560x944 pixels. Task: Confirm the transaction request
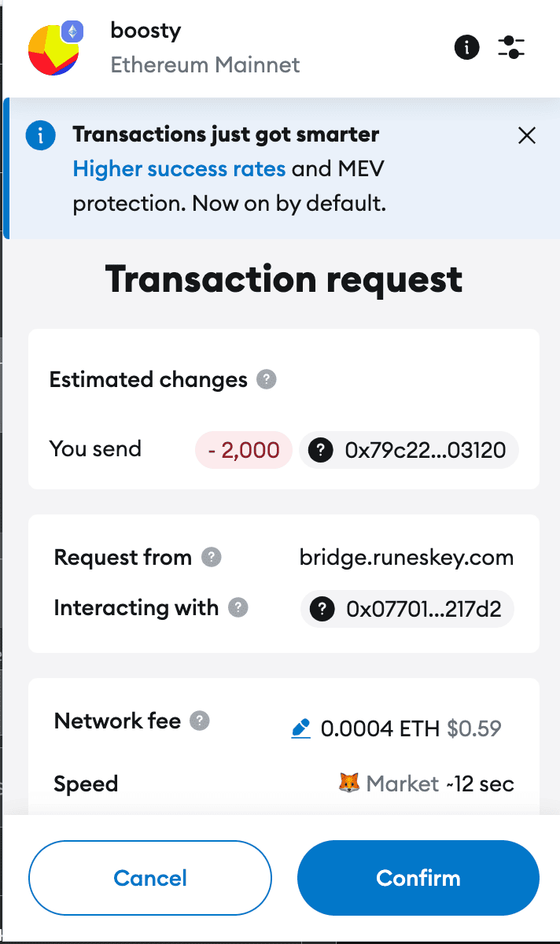[x=418, y=878]
